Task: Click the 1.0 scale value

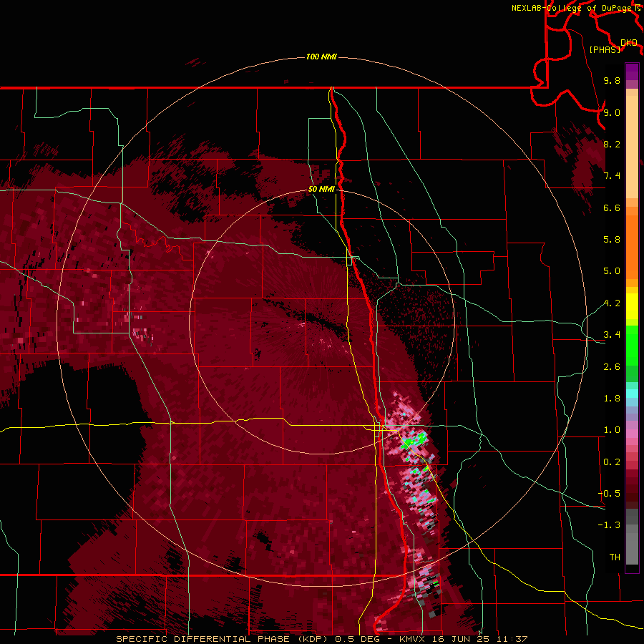Action: 612,430
